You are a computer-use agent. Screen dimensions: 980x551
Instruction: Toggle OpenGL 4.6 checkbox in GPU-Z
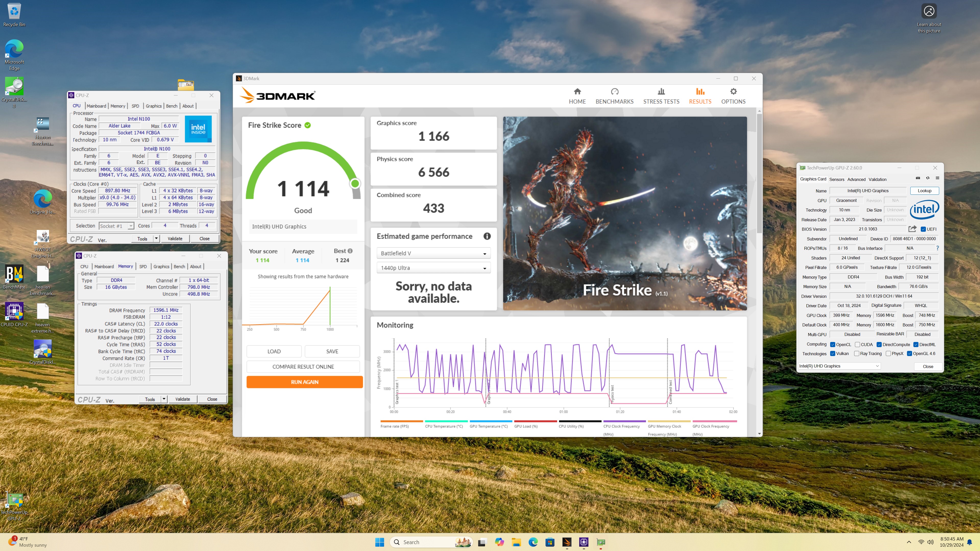pyautogui.click(x=909, y=354)
